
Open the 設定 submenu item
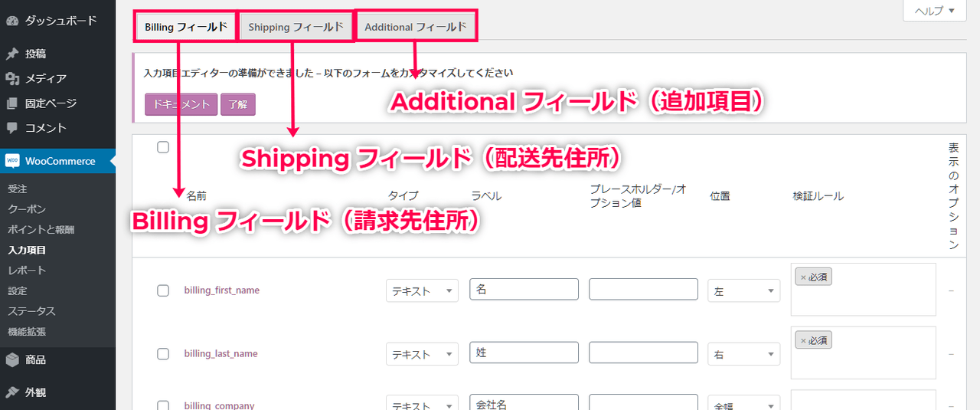[x=18, y=290]
